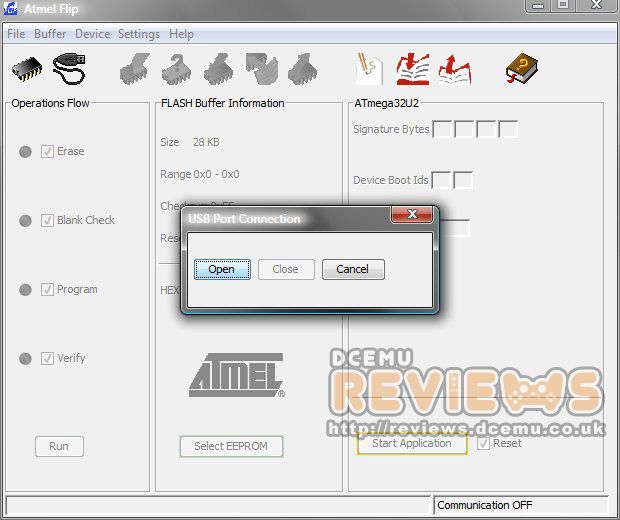Screen dimensions: 620x520
Task: Toggle the Reset checkbox
Action: [483, 444]
